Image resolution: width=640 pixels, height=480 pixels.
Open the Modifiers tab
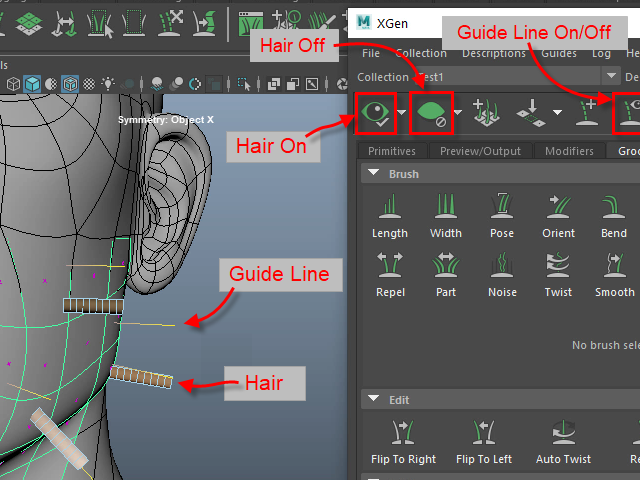click(568, 151)
